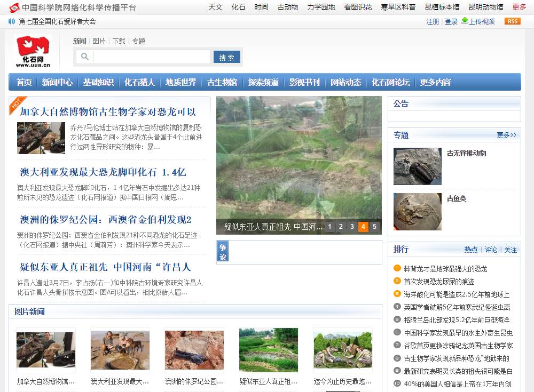Image resolution: width=534 pixels, height=392 pixels.
Task: Open the 古生物馆 navigation menu item
Action: coord(222,82)
